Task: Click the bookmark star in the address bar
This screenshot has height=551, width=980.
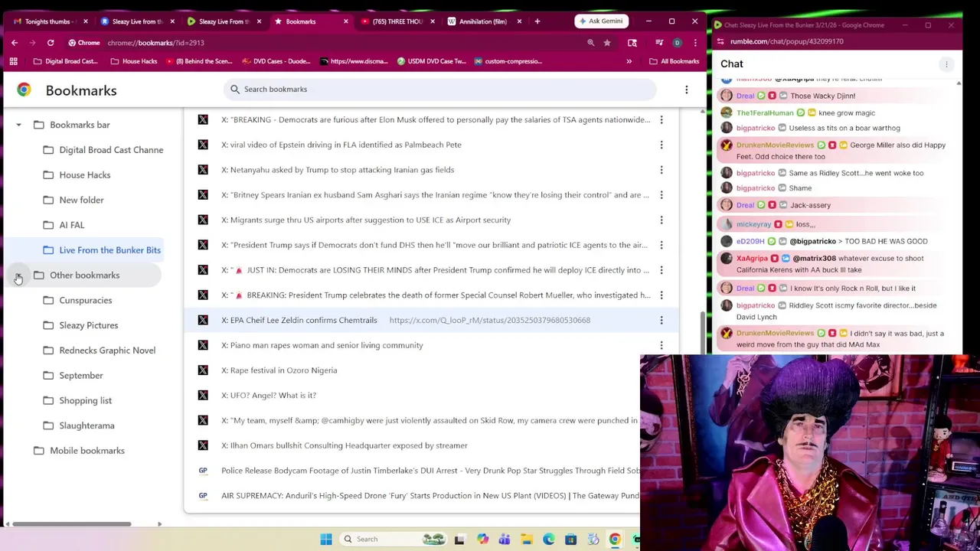Action: (607, 43)
